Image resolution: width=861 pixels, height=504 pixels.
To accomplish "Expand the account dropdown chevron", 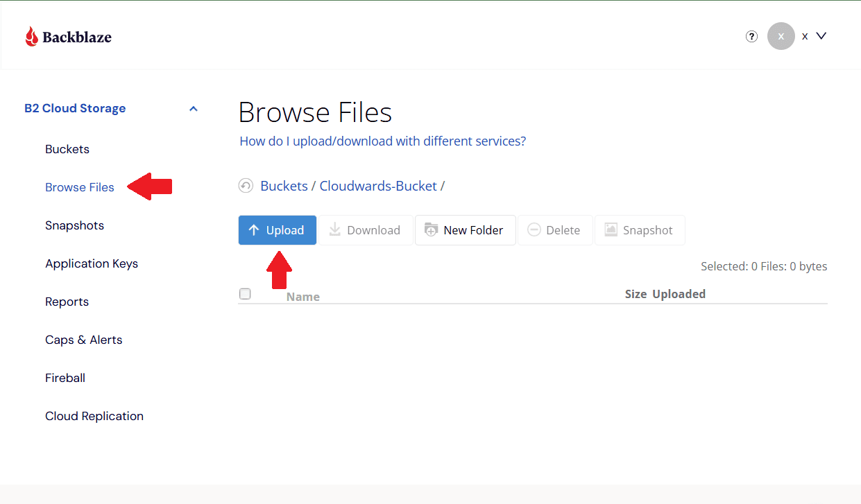I will pos(821,36).
